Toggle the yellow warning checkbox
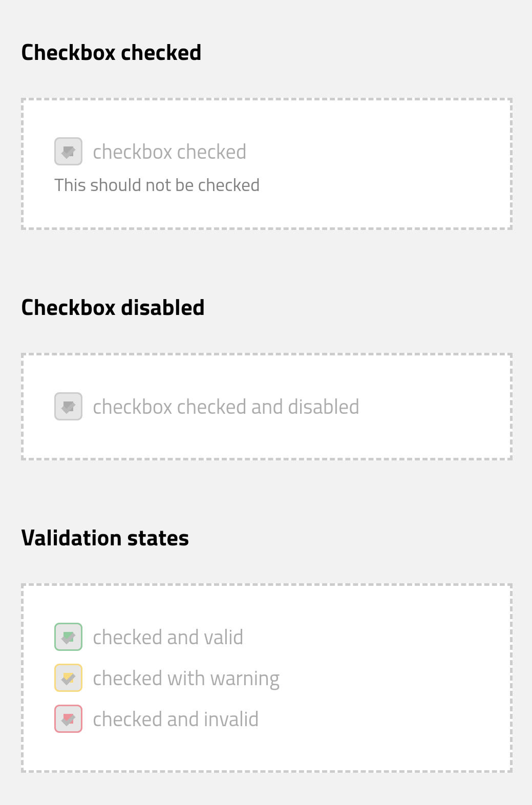The height and width of the screenshot is (805, 532). pyautogui.click(x=68, y=677)
